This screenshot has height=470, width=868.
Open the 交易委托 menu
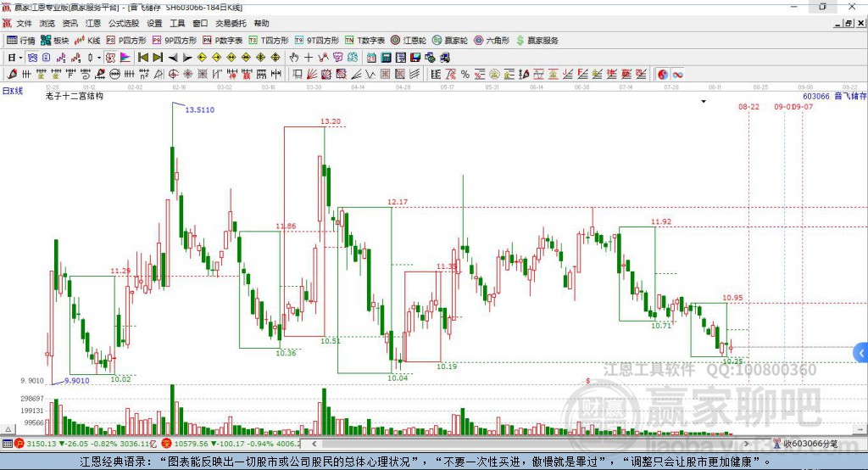coord(231,23)
